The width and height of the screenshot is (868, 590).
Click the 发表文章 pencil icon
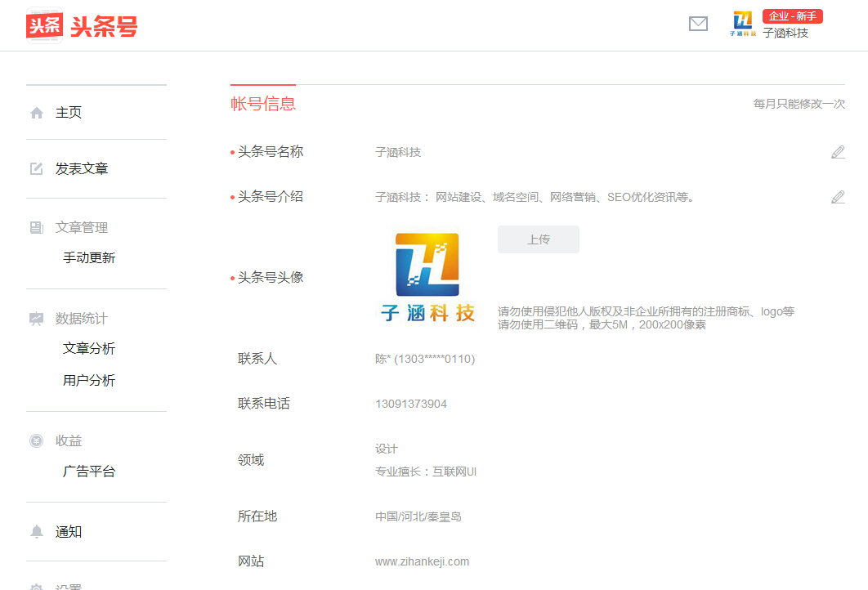(x=36, y=169)
